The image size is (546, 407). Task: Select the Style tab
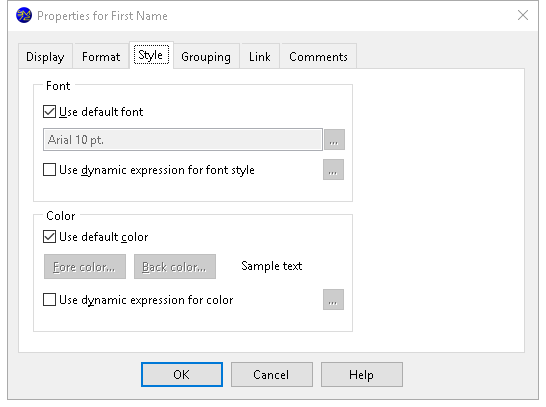pyautogui.click(x=151, y=55)
